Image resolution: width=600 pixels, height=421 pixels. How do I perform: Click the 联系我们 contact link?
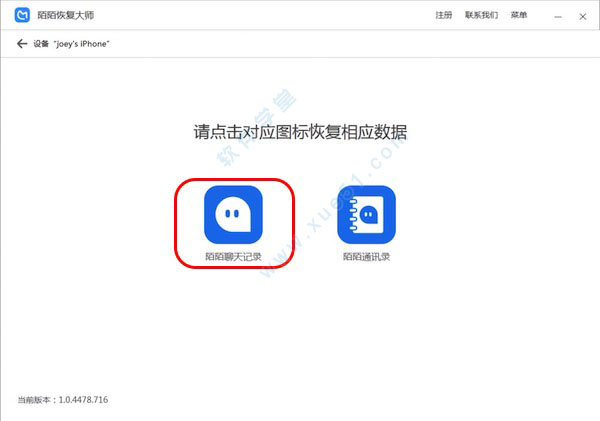pos(481,16)
